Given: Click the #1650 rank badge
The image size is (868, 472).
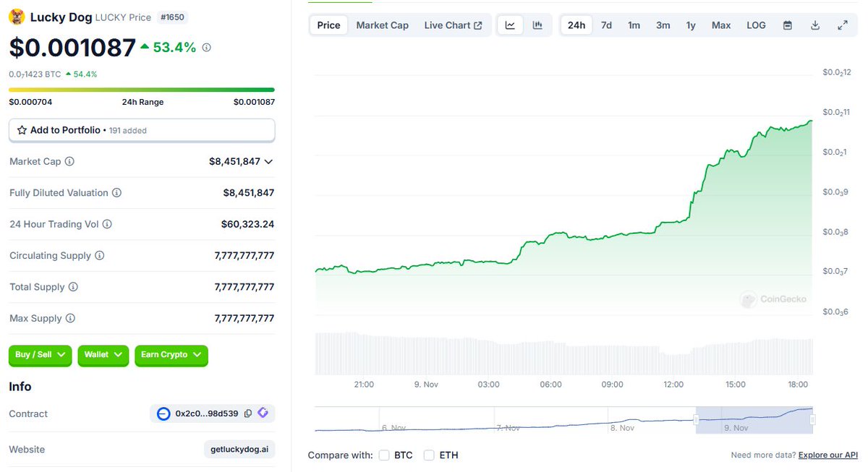Looking at the screenshot, I should click(174, 17).
